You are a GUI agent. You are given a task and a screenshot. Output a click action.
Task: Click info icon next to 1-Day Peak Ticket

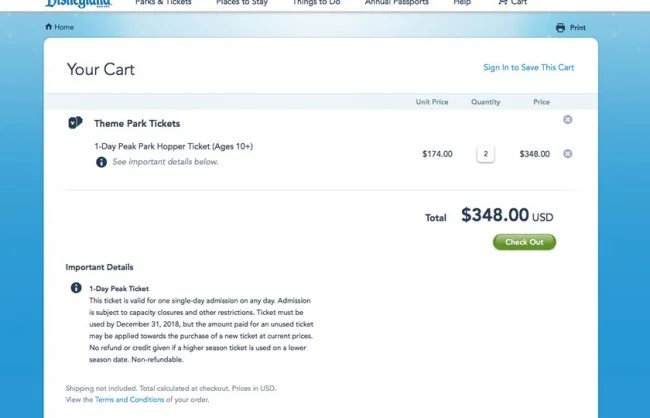click(76, 288)
